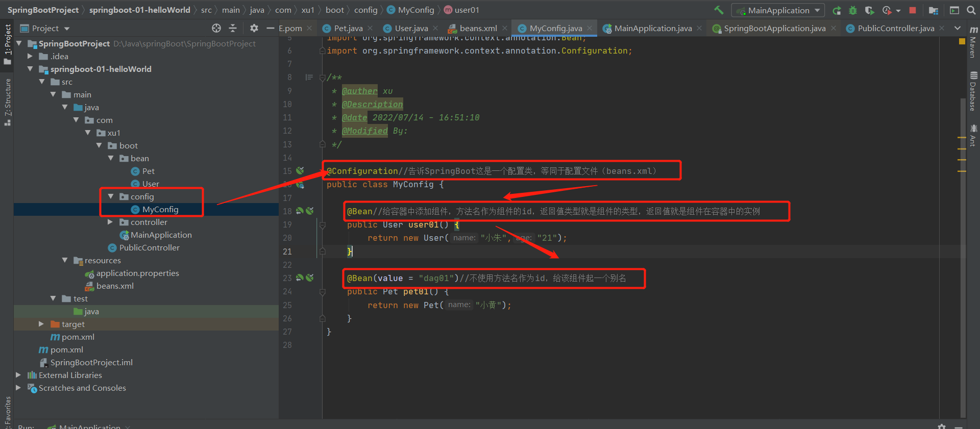This screenshot has width=980, height=429.
Task: Collapse the config package
Action: pos(111,196)
